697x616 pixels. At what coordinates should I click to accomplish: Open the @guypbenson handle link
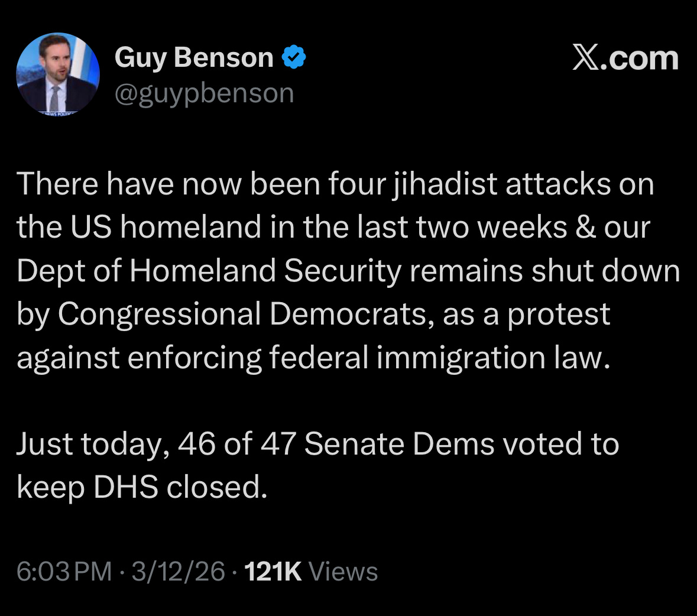(204, 93)
